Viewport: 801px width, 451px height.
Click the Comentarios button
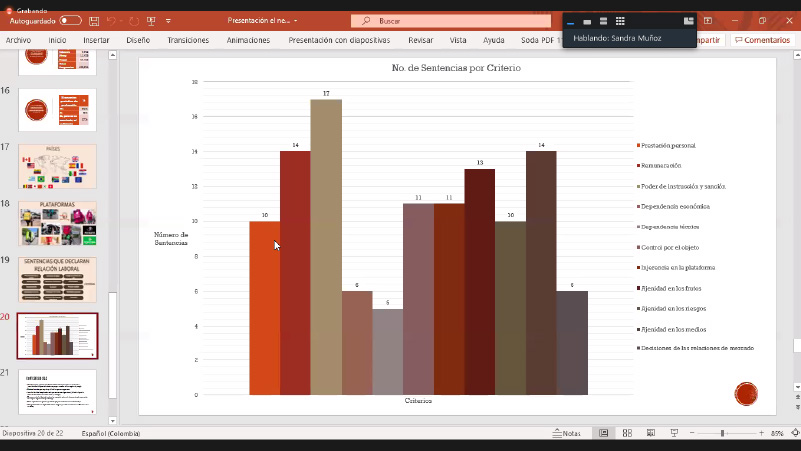[762, 40]
